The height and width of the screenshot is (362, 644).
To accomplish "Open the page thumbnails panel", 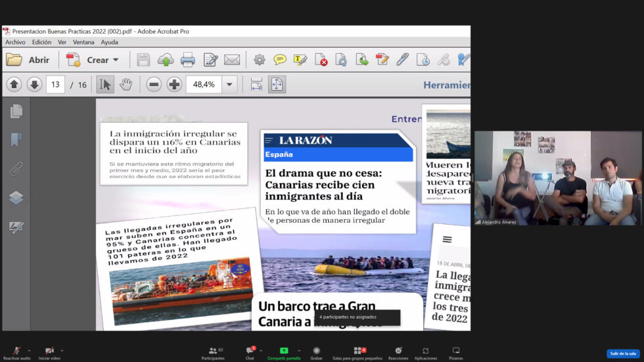I will [x=16, y=112].
